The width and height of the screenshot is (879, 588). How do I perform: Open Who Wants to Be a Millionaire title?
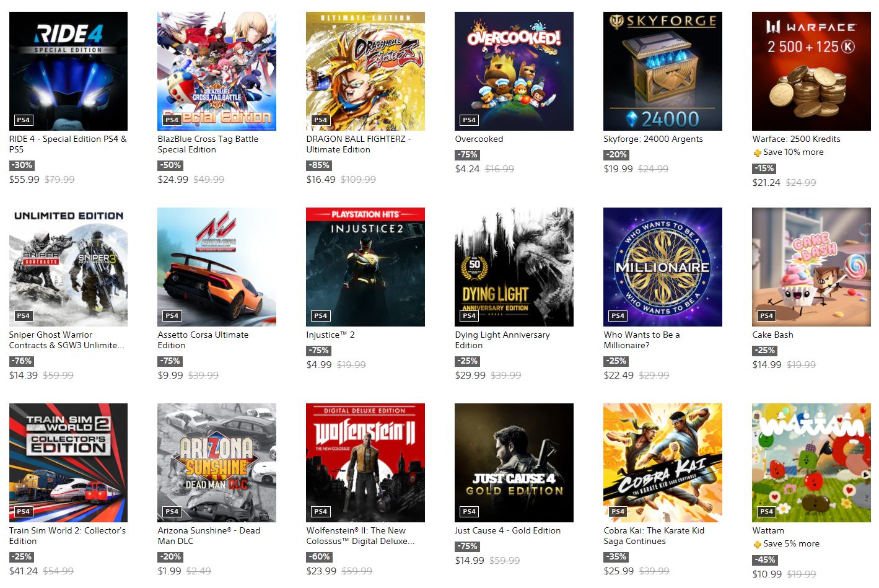(x=642, y=340)
